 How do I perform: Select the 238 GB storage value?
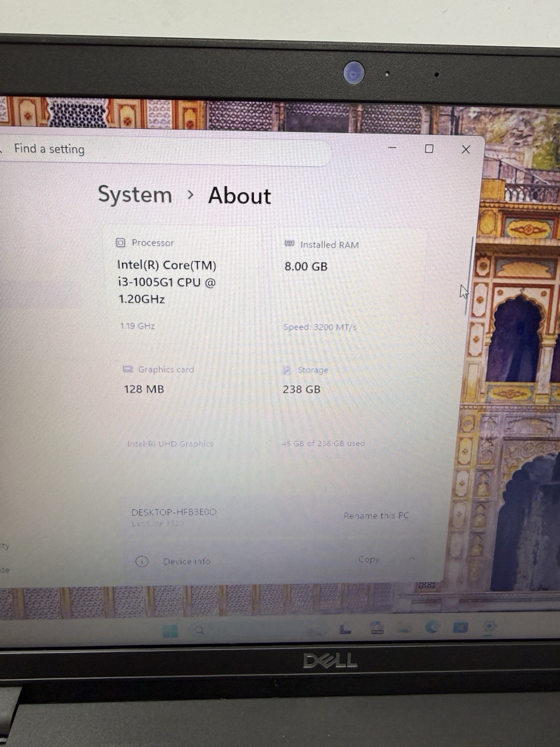click(x=301, y=389)
